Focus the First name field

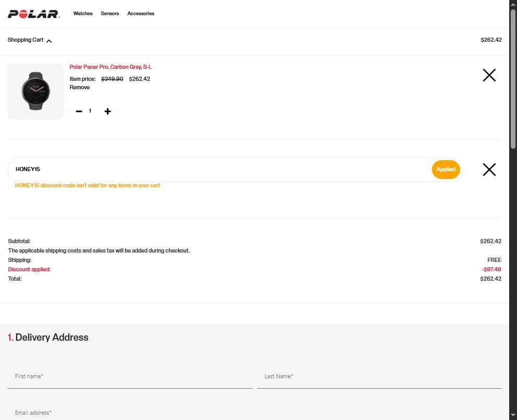[130, 377]
